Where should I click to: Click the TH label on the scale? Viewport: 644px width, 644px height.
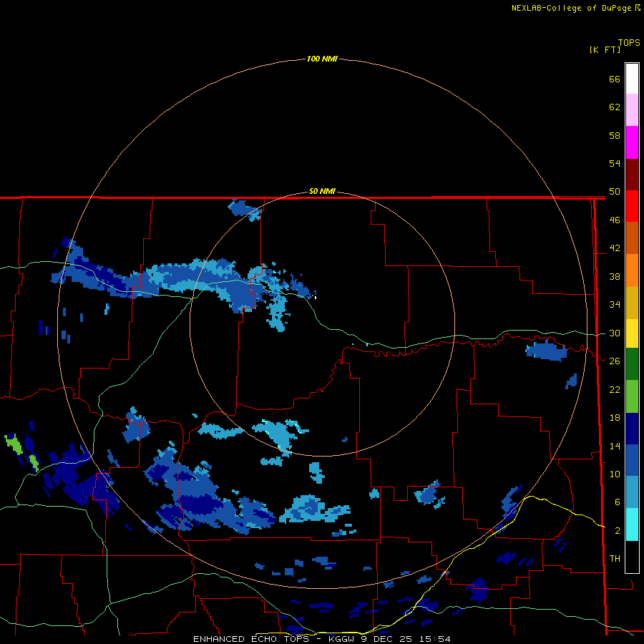click(615, 559)
